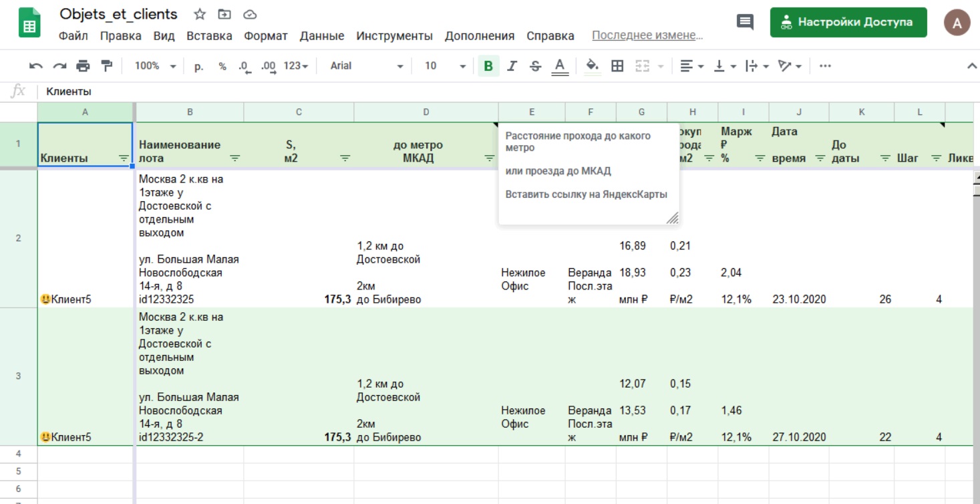
Task: Open the Дополнения menu
Action: point(480,35)
